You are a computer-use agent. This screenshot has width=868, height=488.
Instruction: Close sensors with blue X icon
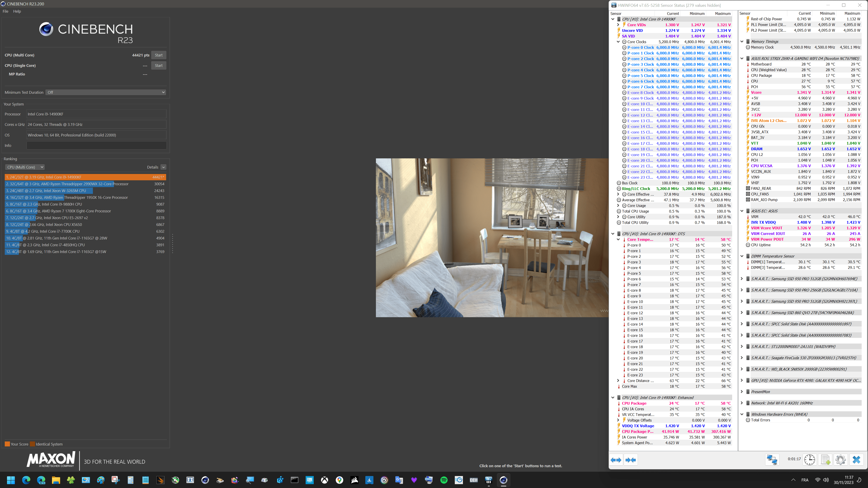[856, 460]
